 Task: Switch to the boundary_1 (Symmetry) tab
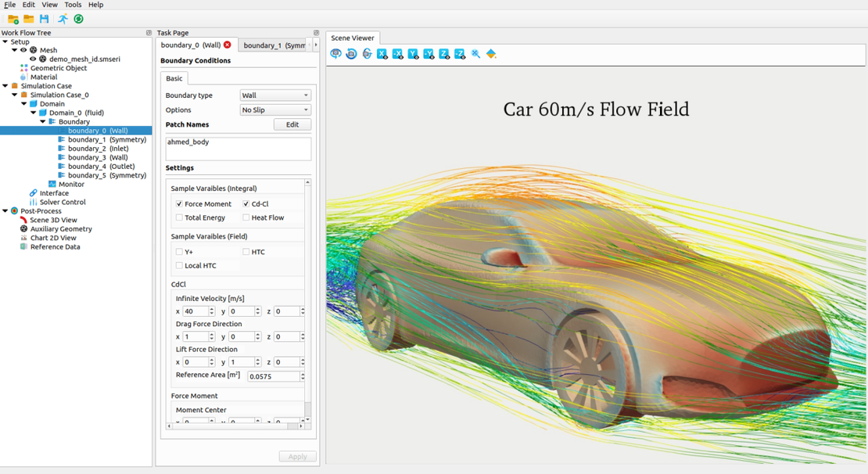273,45
